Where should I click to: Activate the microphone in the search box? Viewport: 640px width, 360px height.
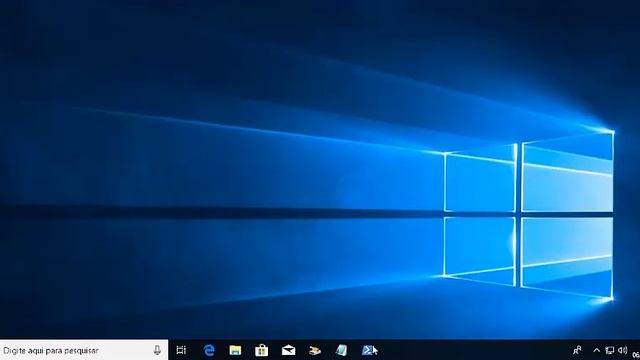click(157, 350)
